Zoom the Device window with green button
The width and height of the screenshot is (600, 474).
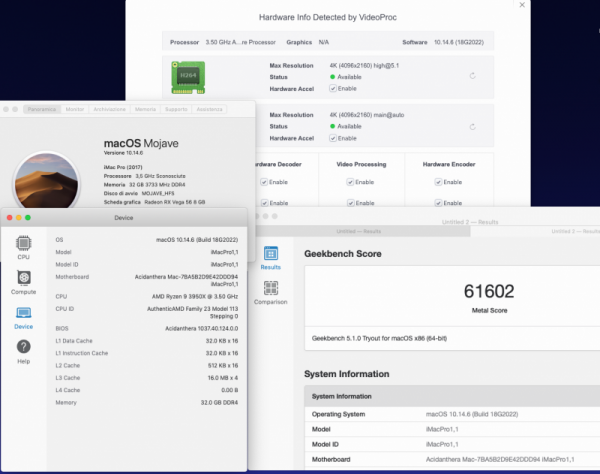pos(28,218)
